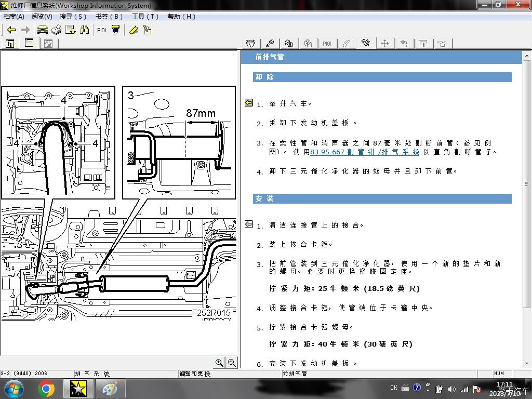Switch to the greyed image view tab
The image size is (532, 399).
tap(48, 44)
